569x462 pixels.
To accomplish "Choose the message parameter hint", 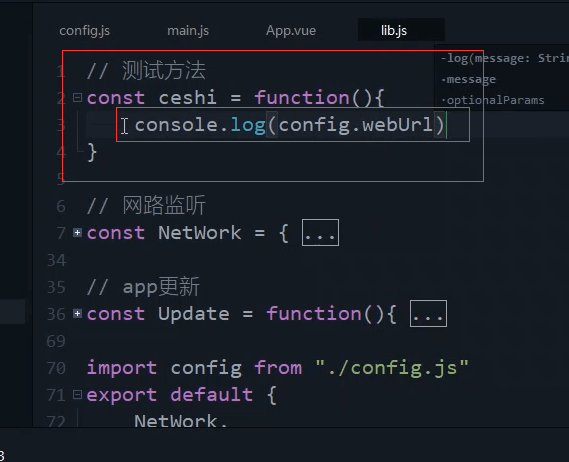I will 469,79.
